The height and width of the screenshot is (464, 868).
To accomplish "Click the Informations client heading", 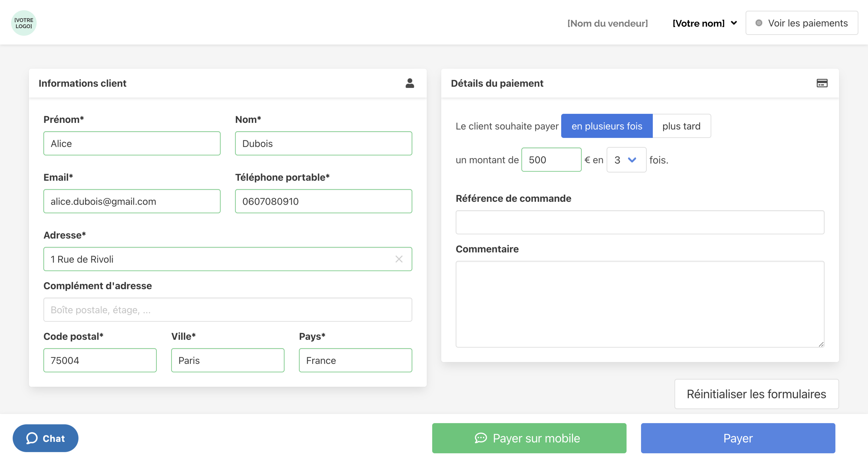I will tap(82, 83).
